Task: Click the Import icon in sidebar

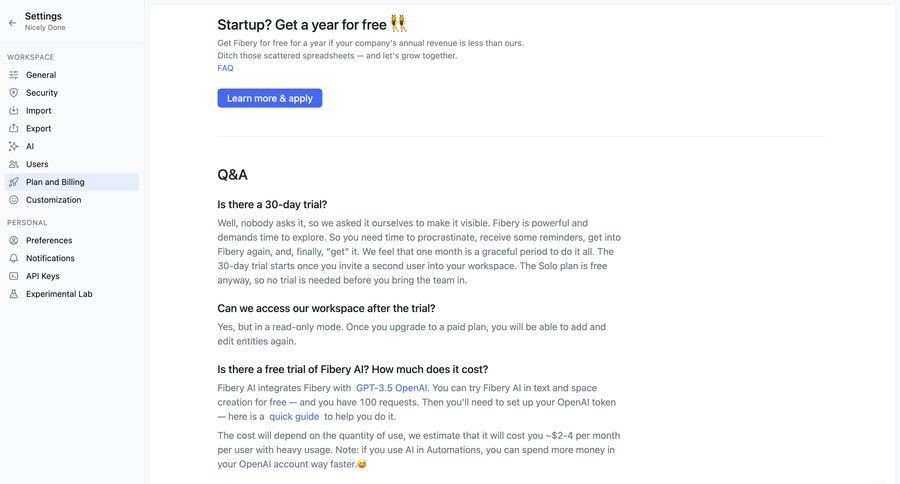Action: tap(14, 111)
